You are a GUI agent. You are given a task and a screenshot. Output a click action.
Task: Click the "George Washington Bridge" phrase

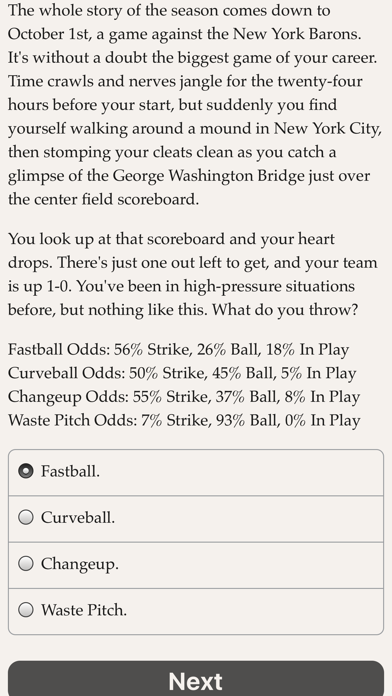(209, 176)
